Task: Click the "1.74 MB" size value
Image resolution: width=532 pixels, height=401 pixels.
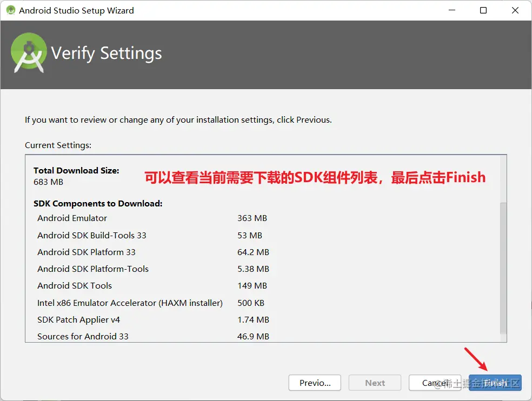Action: click(x=253, y=320)
